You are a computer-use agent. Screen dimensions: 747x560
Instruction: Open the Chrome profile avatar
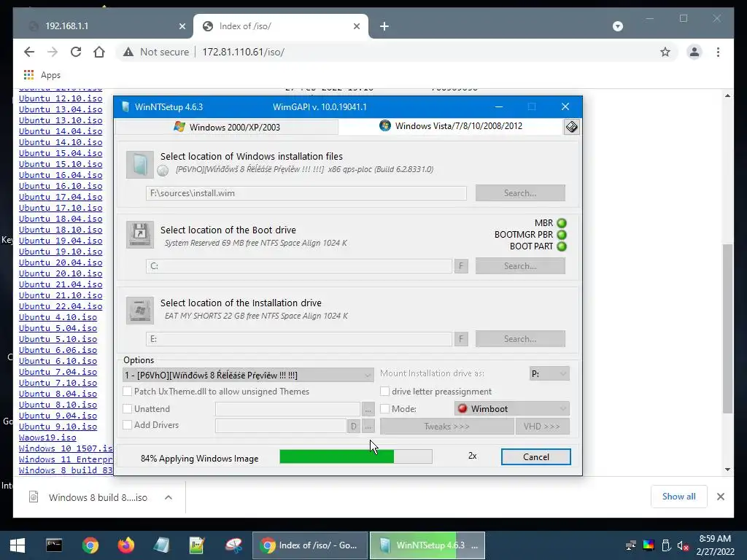(x=694, y=52)
